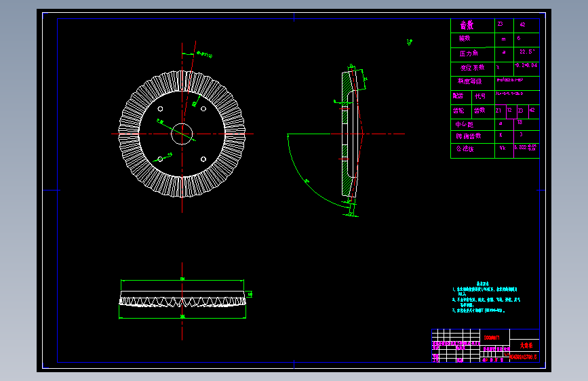Click the lower-left bolt hole with the leader
588x381 pixels.
pos(160,159)
